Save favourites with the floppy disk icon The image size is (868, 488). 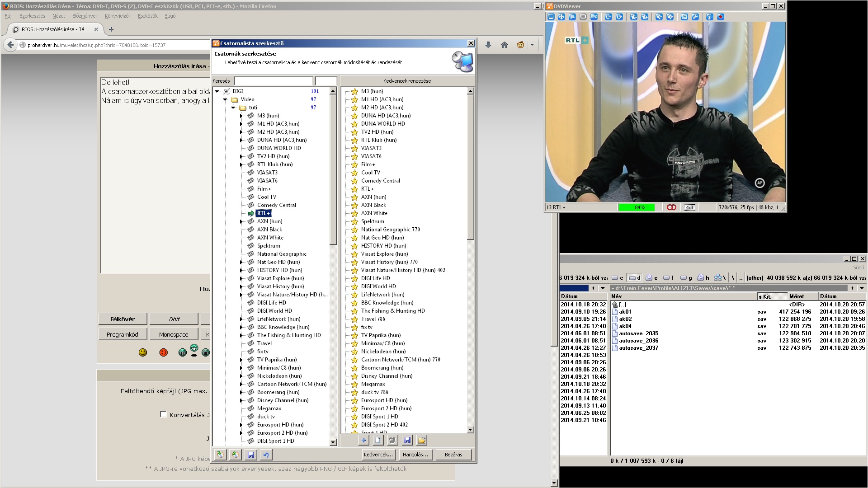(x=407, y=440)
